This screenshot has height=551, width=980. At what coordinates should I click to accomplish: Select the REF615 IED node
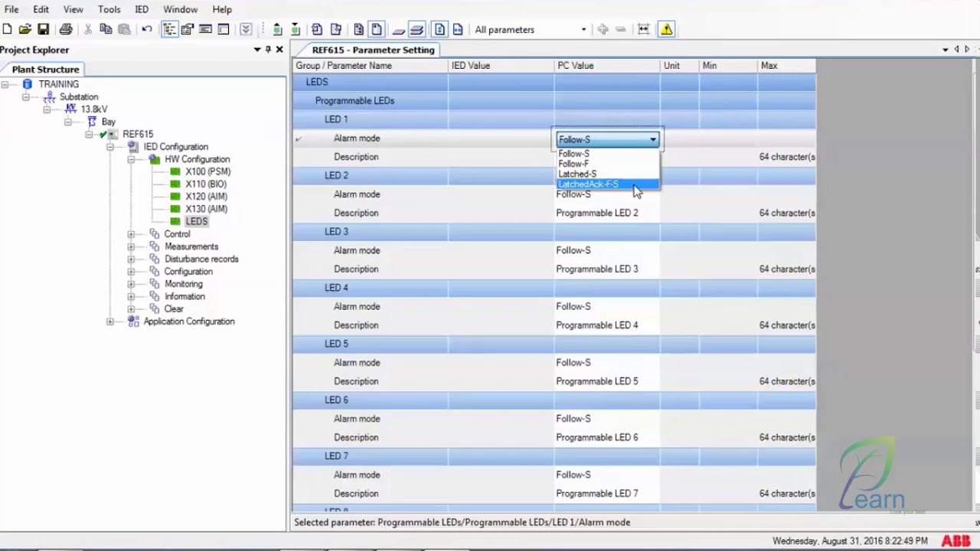[138, 134]
